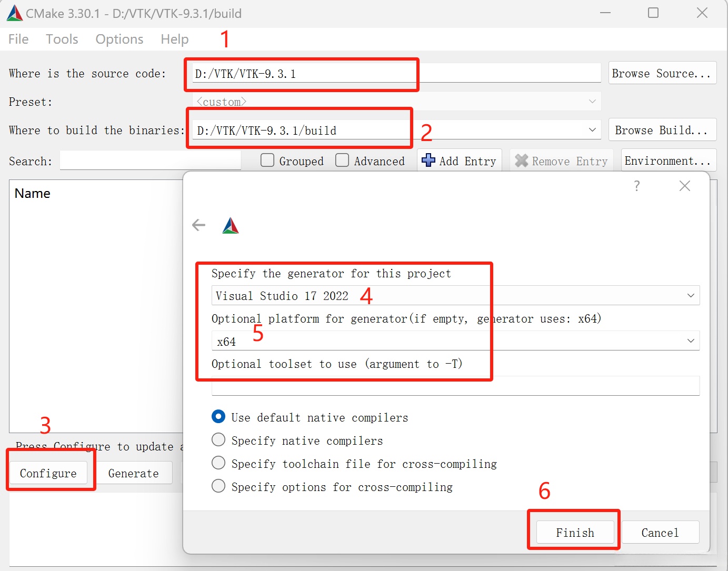The width and height of the screenshot is (728, 571).
Task: Click the Add Entry plus icon
Action: click(x=428, y=161)
